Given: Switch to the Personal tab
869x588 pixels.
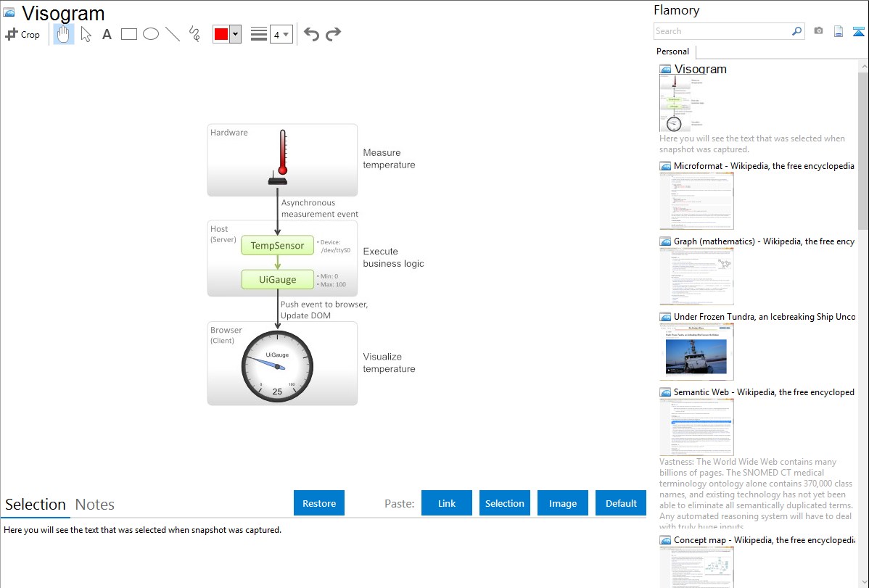Looking at the screenshot, I should pyautogui.click(x=673, y=51).
